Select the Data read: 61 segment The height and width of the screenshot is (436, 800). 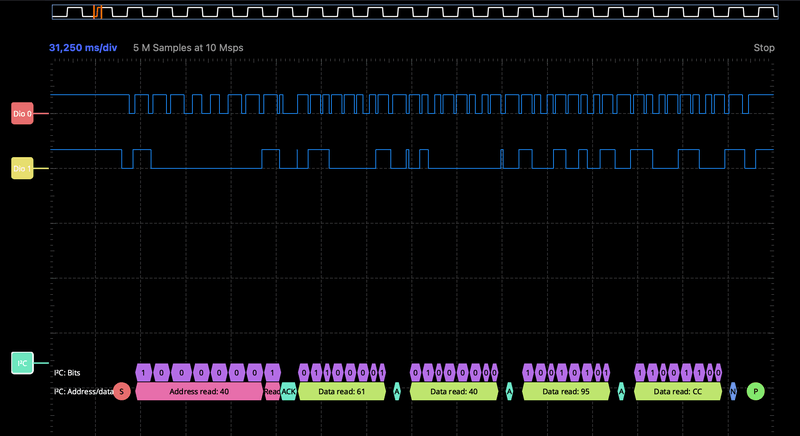(x=342, y=392)
